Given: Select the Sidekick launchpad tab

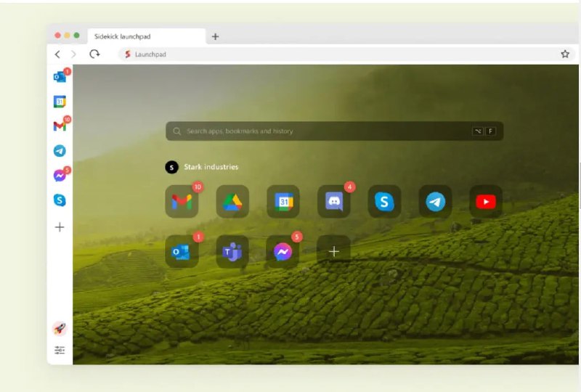Looking at the screenshot, I should 145,36.
